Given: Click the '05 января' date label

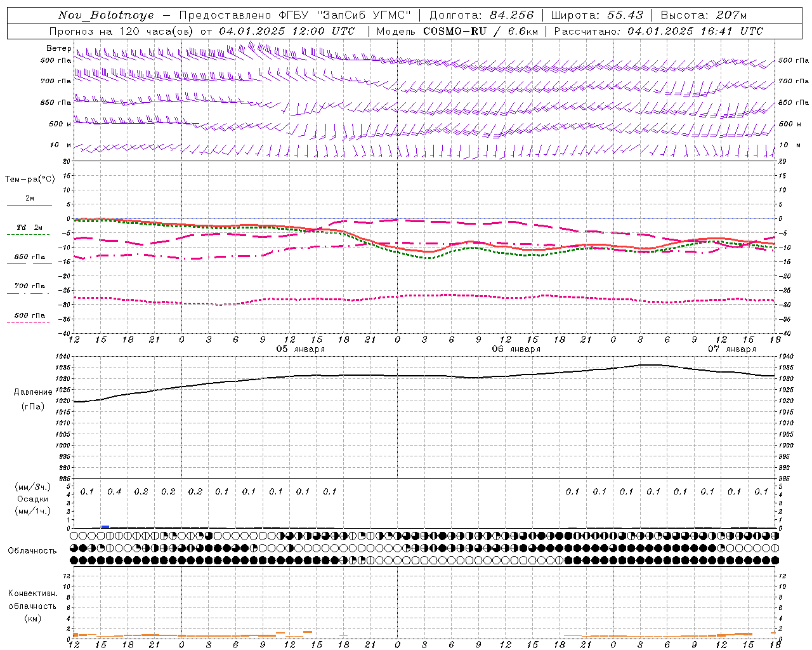Looking at the screenshot, I should (x=301, y=349).
